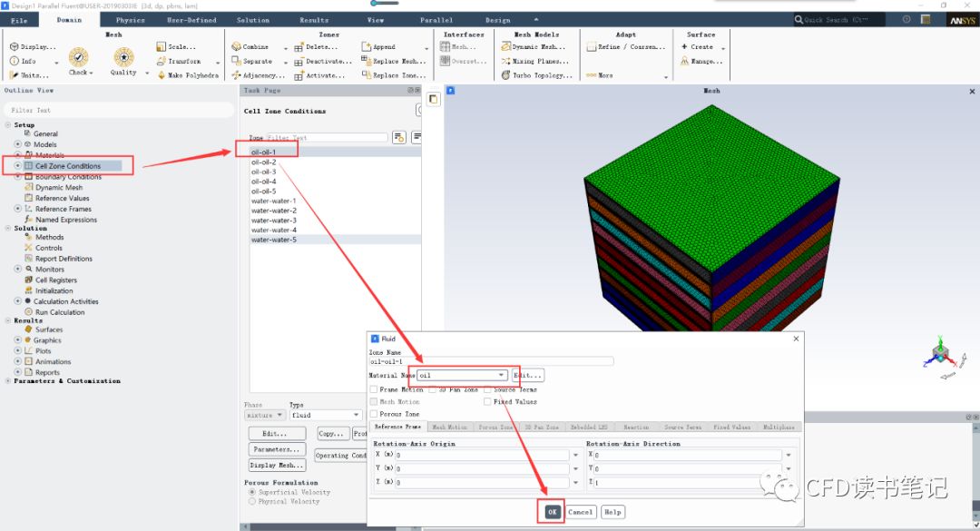Open the Surface Manage dialog
The image size is (980, 531).
[701, 62]
